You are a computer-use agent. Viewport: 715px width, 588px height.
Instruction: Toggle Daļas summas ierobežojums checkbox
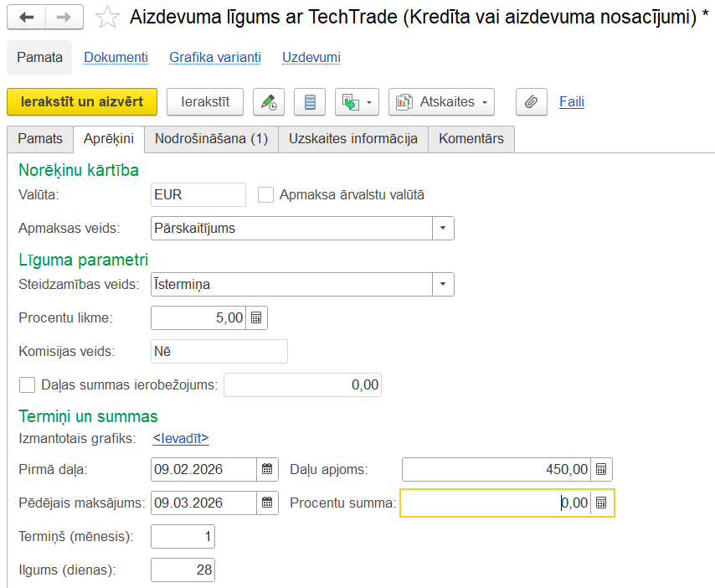(x=28, y=385)
